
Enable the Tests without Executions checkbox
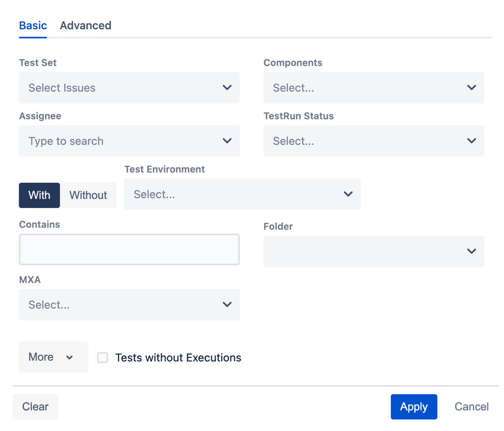click(x=102, y=358)
